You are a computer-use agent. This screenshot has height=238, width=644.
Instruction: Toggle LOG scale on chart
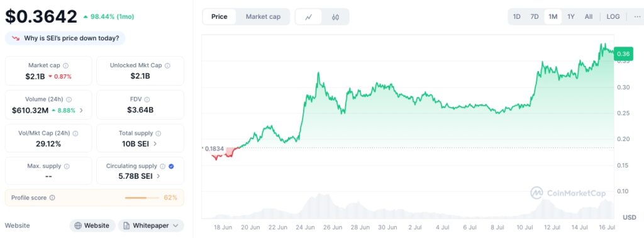tap(613, 17)
